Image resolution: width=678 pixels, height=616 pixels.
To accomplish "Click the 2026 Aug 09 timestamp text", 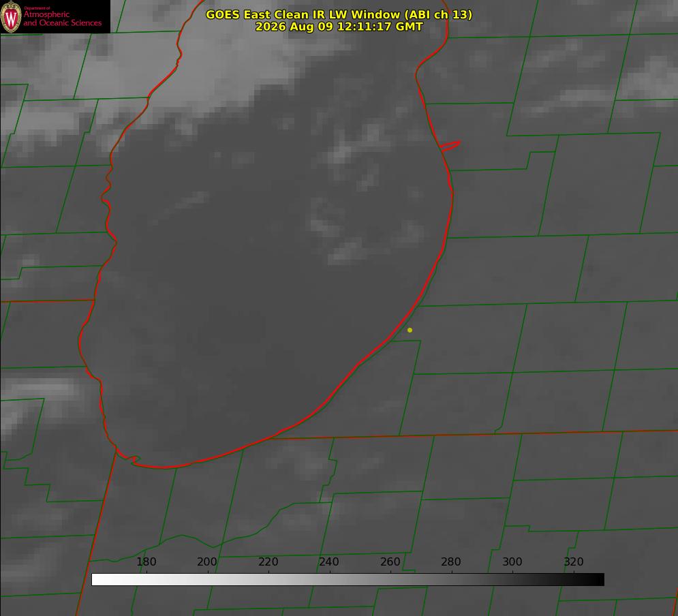I will pyautogui.click(x=339, y=27).
